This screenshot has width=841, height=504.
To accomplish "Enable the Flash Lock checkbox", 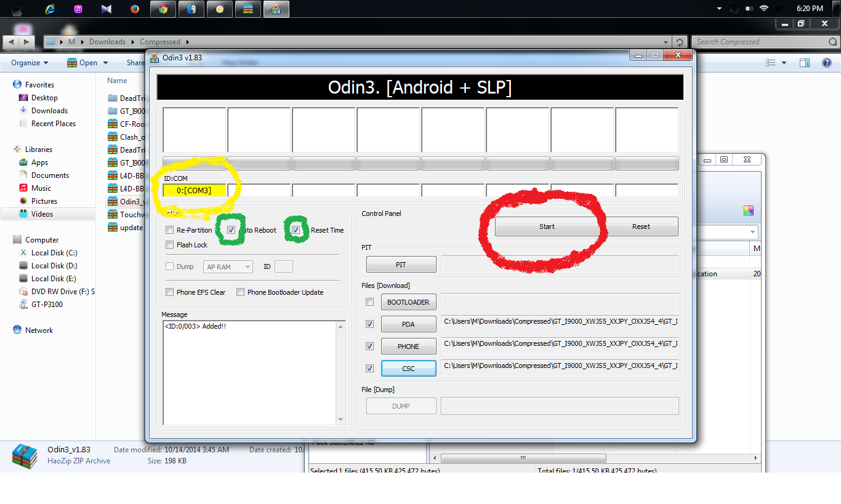I will tap(170, 245).
